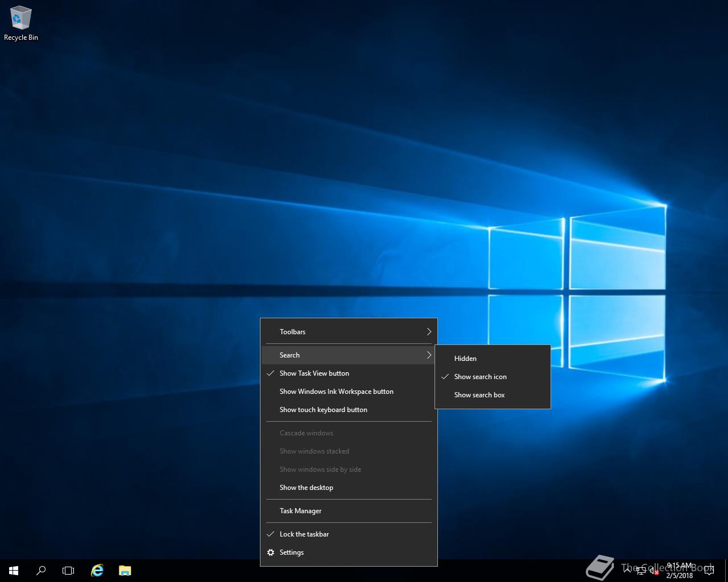This screenshot has width=728, height=582.
Task: Click the network status tray icon
Action: coord(641,571)
